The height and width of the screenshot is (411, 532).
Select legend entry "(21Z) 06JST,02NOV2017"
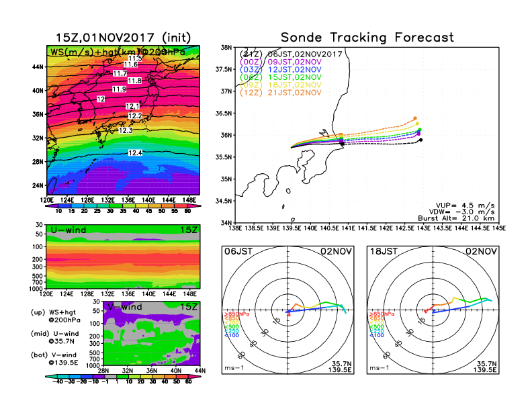point(291,54)
